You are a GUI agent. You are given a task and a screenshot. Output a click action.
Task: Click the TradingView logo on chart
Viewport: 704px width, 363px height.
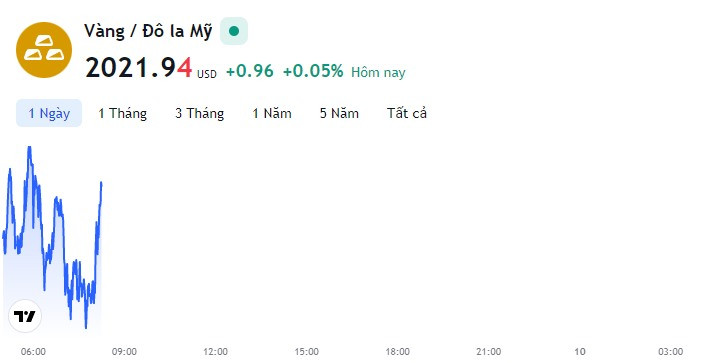pyautogui.click(x=25, y=316)
